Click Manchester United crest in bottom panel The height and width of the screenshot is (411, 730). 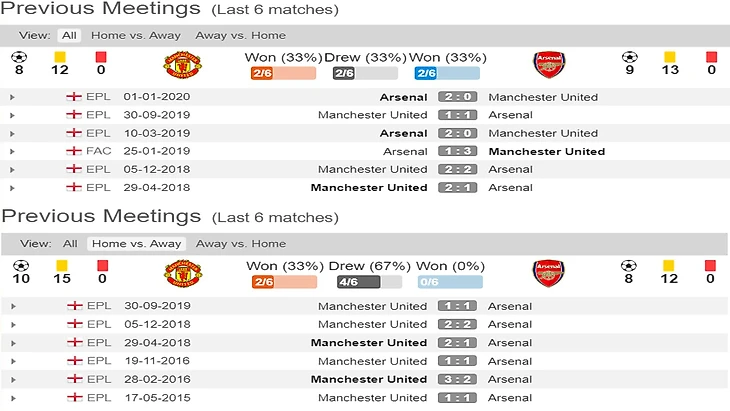(x=182, y=273)
